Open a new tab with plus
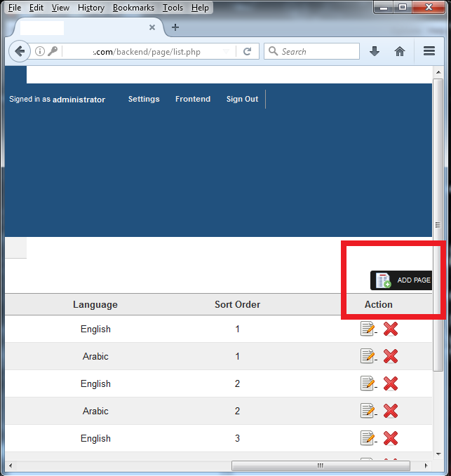This screenshot has height=476, width=451. [x=175, y=27]
